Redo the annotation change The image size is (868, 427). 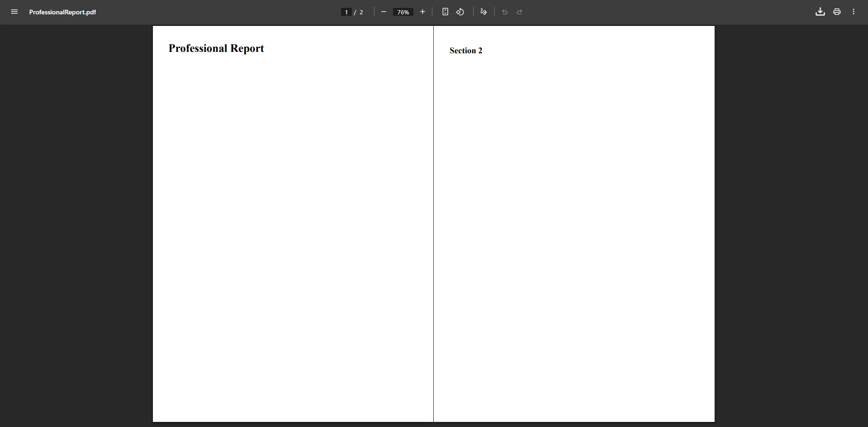tap(520, 12)
